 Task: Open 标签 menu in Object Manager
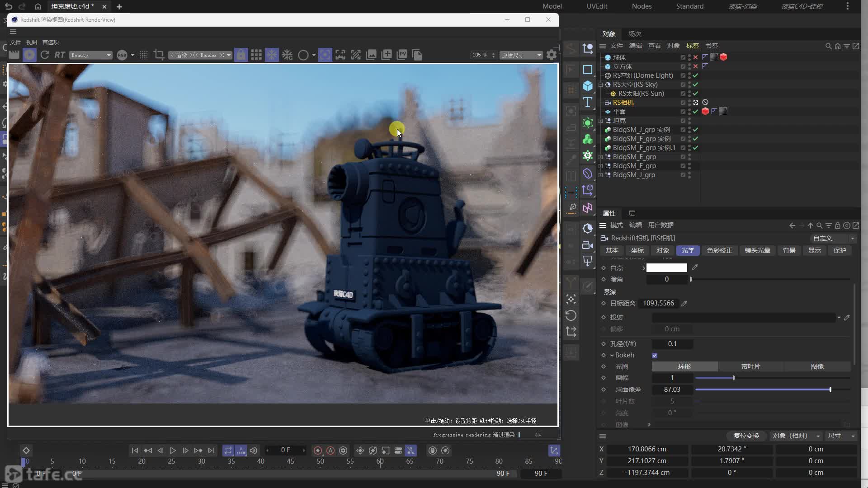pyautogui.click(x=692, y=46)
